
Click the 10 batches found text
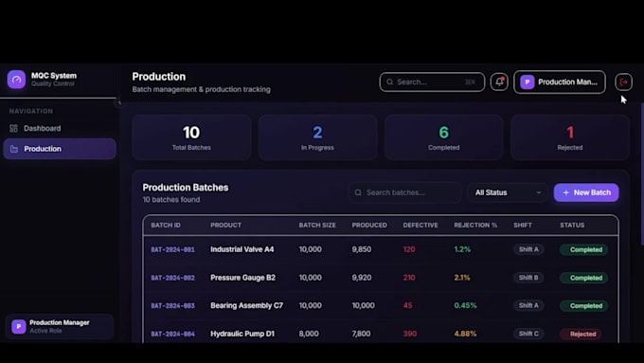tap(171, 199)
